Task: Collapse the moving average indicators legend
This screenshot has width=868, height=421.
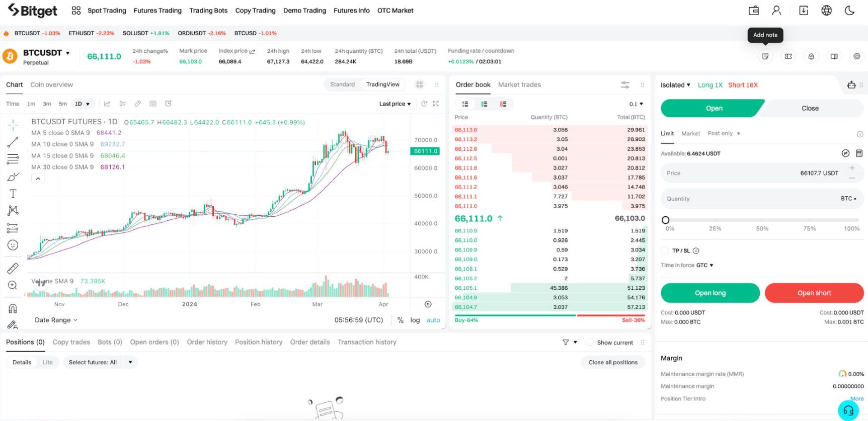Action: coord(38,179)
